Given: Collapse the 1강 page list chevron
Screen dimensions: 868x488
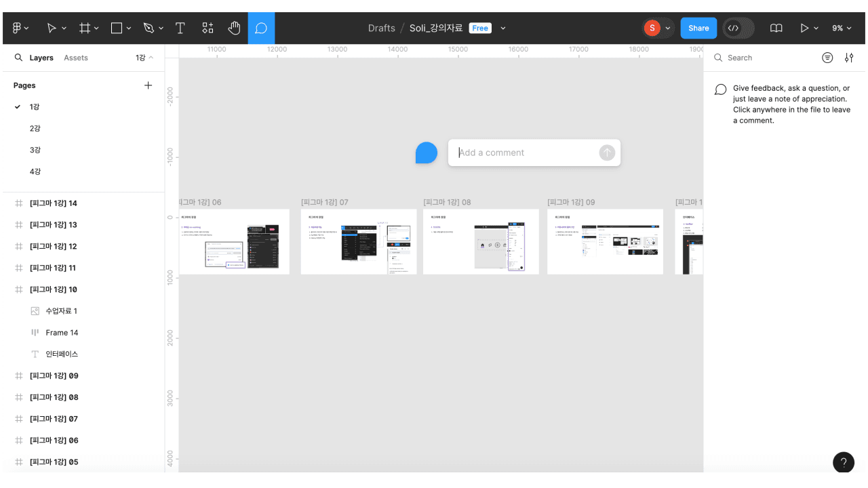Looking at the screenshot, I should click(151, 58).
